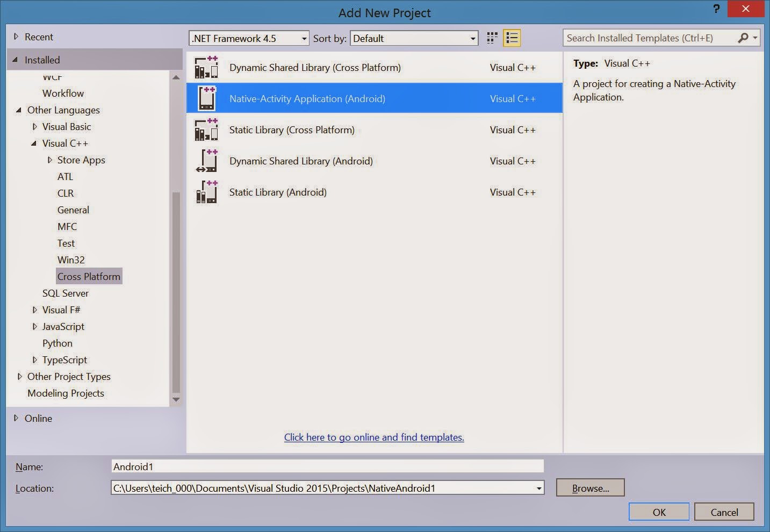The width and height of the screenshot is (770, 532).
Task: Select the Test category
Action: coord(66,243)
